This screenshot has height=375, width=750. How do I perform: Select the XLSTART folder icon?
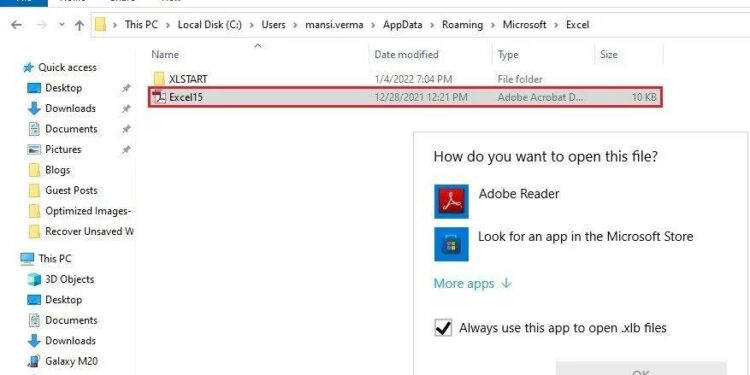159,78
